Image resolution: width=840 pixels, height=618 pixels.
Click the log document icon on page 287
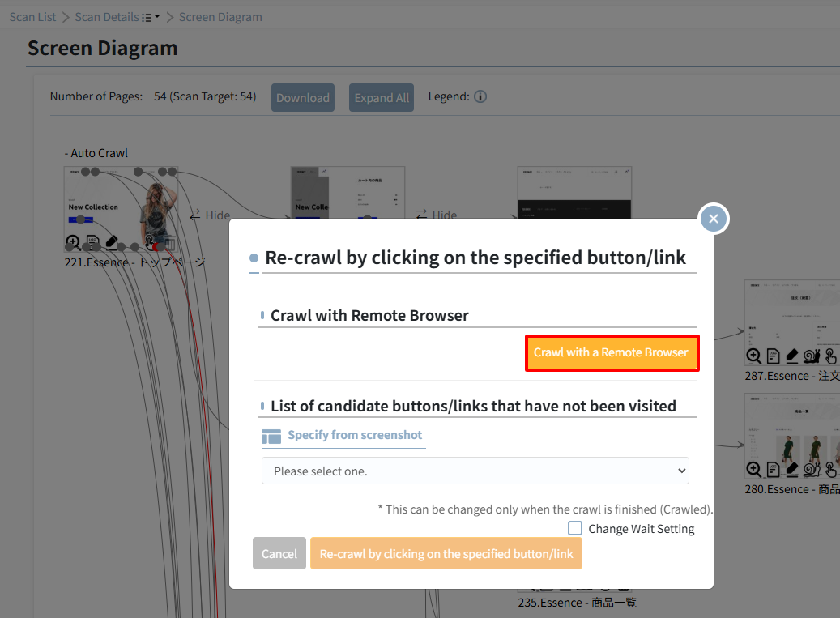[x=773, y=356]
